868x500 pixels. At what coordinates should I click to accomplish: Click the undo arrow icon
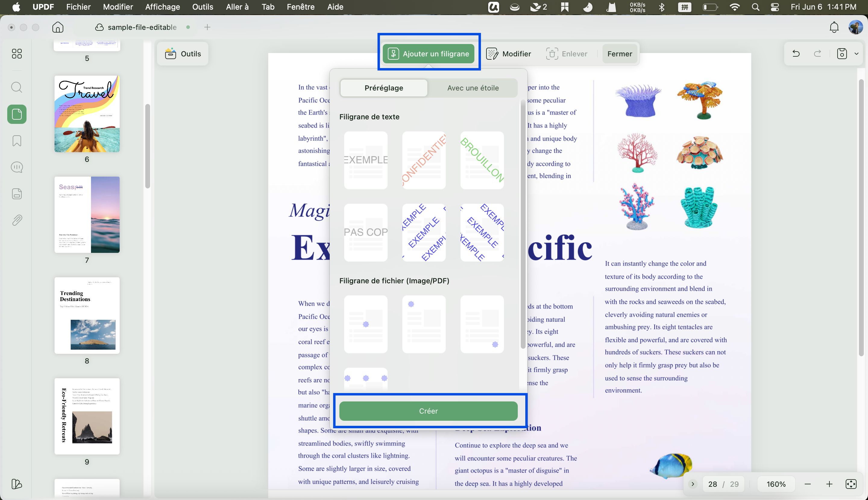click(x=796, y=54)
